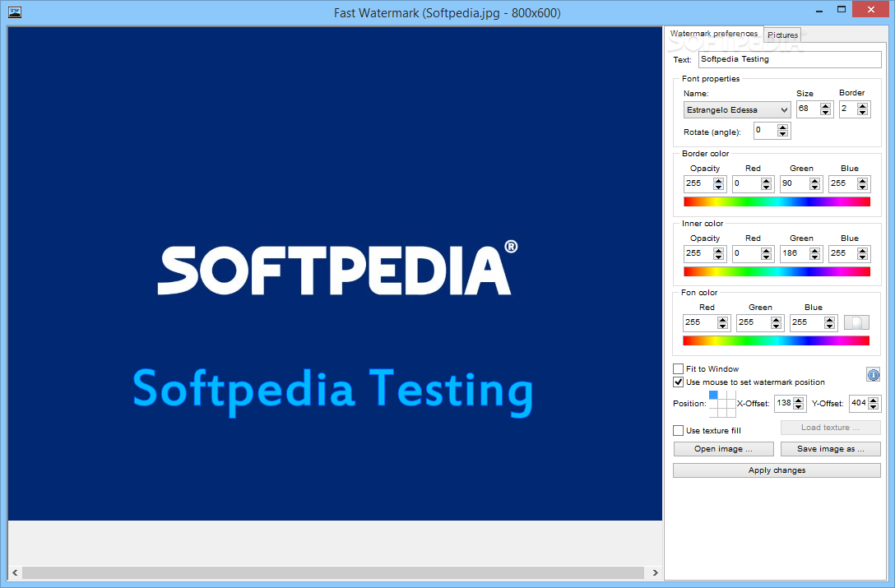Maximize the Fast Watermark window
Screen dimensions: 895x588
click(842, 10)
